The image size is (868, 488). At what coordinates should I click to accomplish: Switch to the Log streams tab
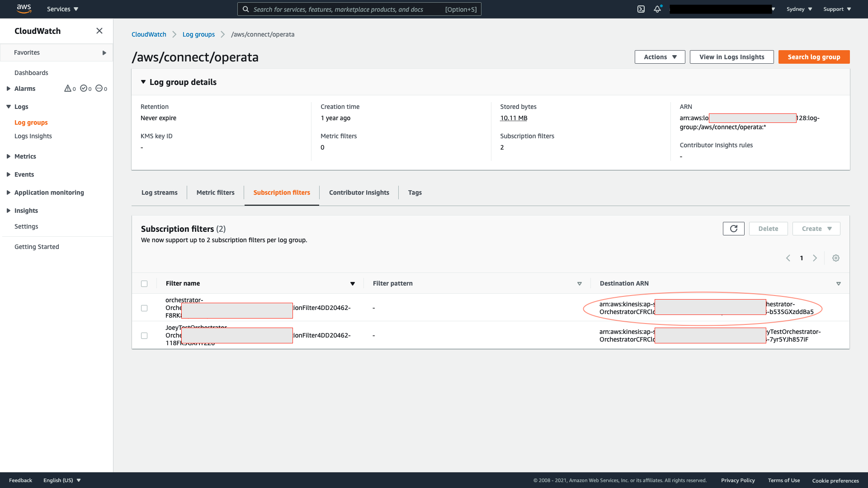(x=159, y=192)
